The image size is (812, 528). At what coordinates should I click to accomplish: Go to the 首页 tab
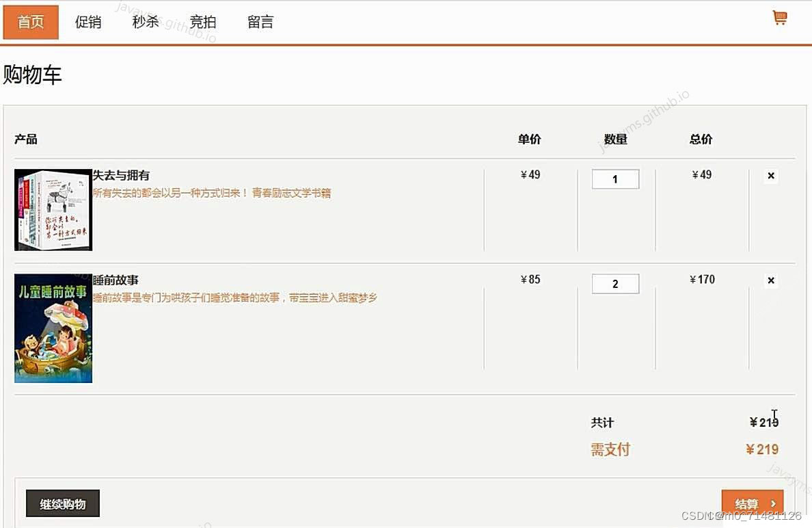point(31,23)
